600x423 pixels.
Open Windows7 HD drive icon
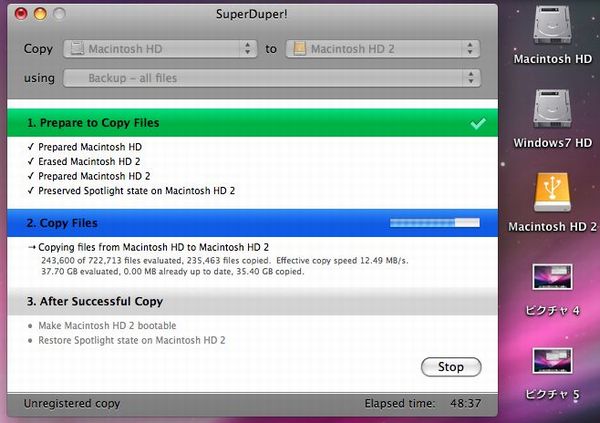tap(552, 109)
